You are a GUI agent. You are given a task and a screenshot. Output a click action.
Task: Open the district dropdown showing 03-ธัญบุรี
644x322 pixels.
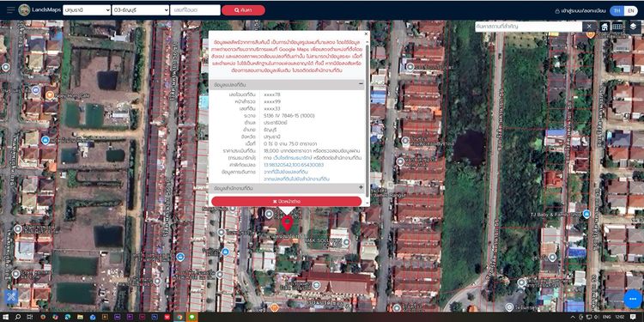[141, 10]
